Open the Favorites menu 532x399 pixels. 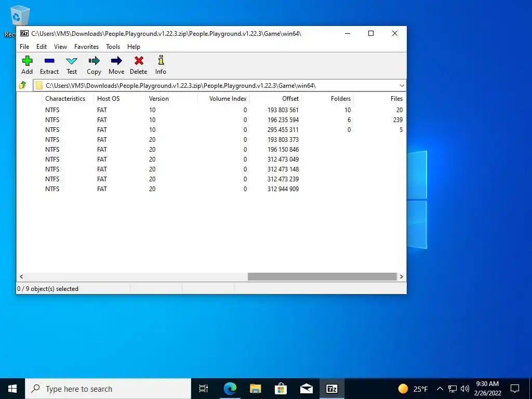87,46
